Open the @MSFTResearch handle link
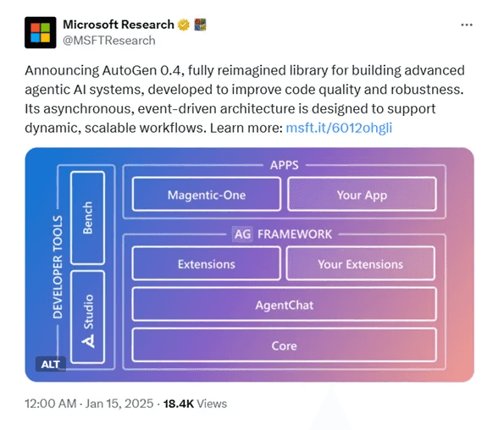This screenshot has height=430, width=504. [x=109, y=41]
